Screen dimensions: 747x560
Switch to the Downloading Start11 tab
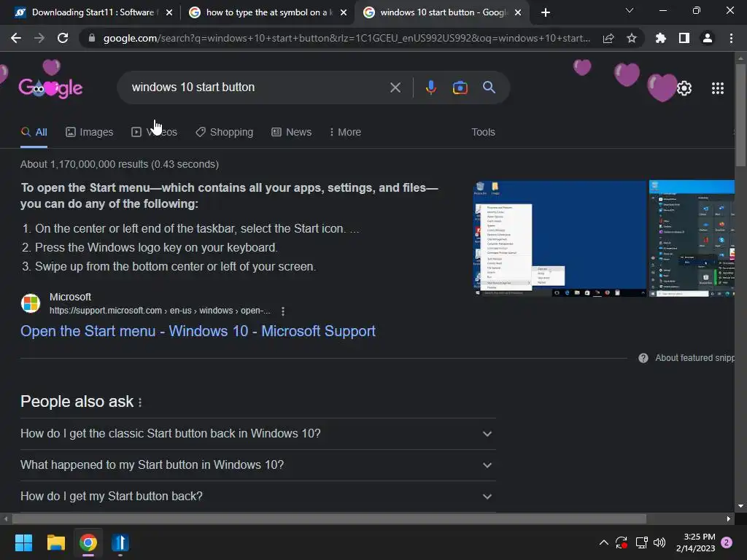[93, 12]
